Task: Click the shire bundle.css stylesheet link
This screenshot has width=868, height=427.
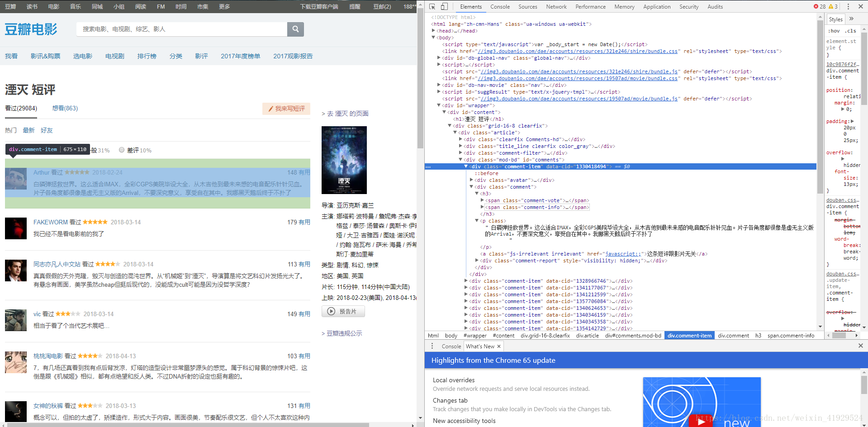Action: 578,51
